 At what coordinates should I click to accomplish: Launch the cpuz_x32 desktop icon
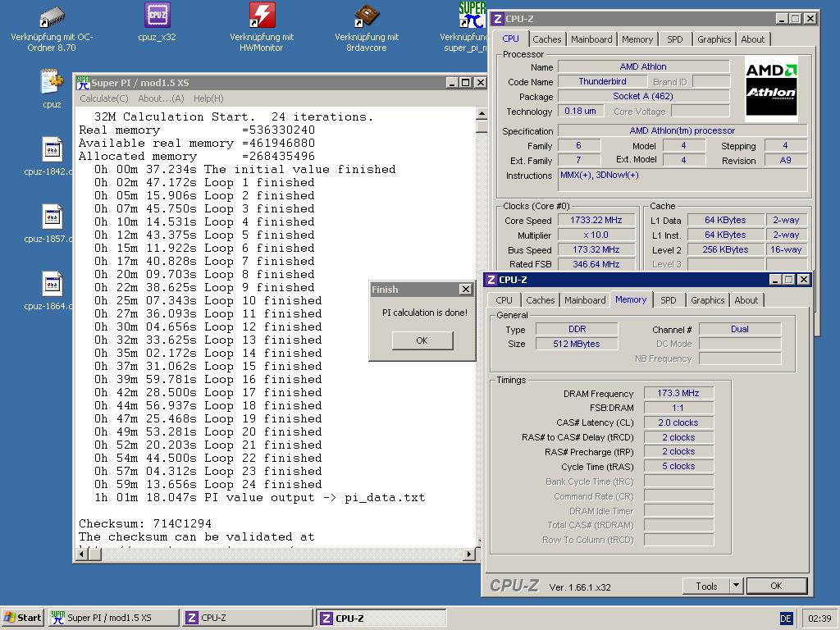coord(157,15)
